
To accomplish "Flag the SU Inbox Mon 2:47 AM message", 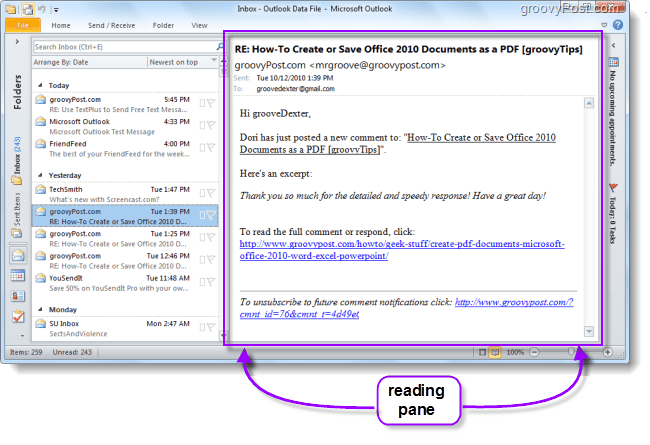I will (x=211, y=327).
